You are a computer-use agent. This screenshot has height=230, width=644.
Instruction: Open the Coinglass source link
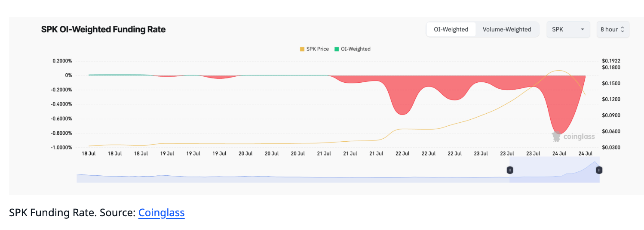pos(161,213)
